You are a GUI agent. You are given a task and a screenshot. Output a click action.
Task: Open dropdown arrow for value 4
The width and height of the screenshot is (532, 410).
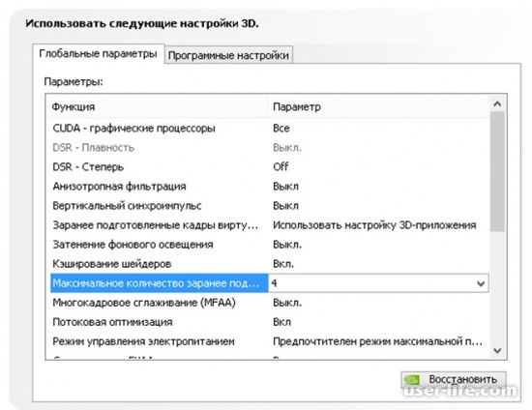tap(481, 283)
